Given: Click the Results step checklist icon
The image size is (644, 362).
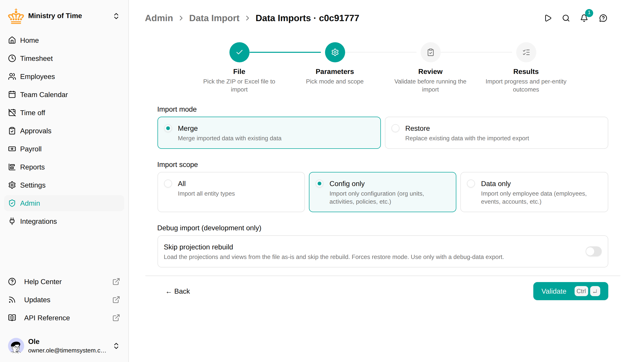Looking at the screenshot, I should point(526,52).
